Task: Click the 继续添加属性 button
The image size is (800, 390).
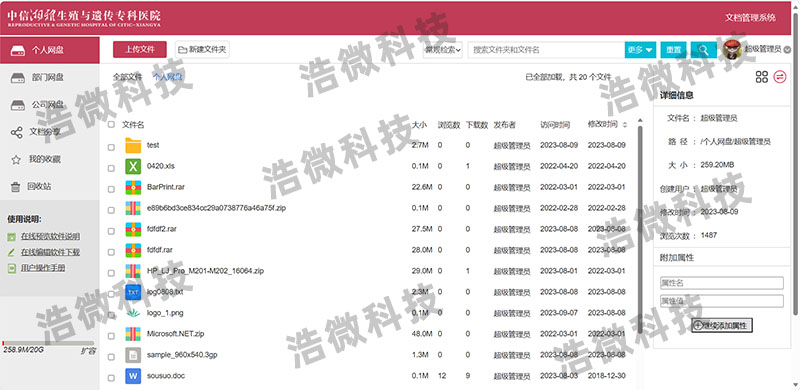Action: coord(722,325)
